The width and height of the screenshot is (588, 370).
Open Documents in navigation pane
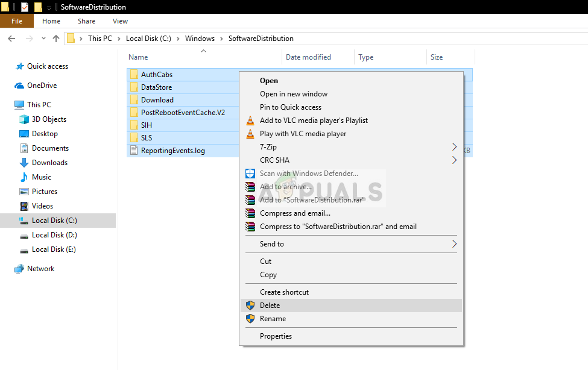point(50,148)
